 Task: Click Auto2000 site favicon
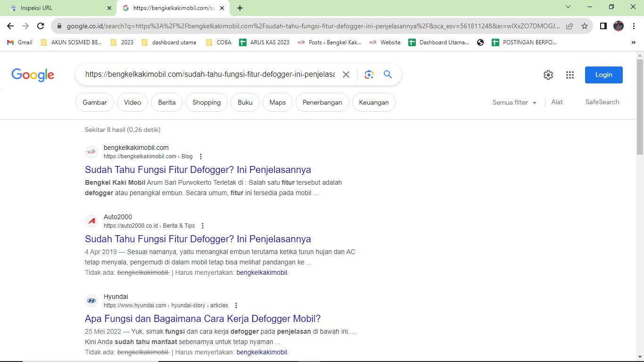(91, 221)
